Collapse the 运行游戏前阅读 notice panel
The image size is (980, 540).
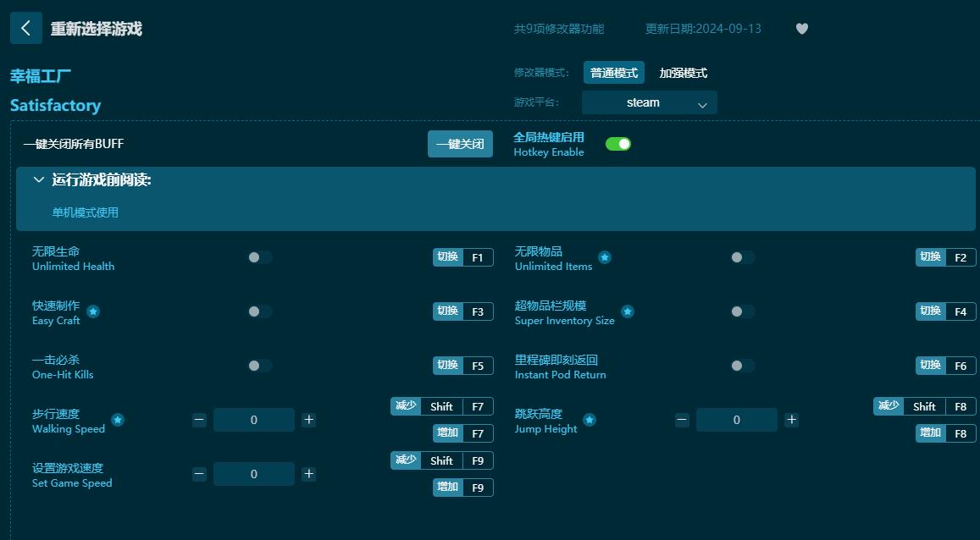click(x=38, y=179)
